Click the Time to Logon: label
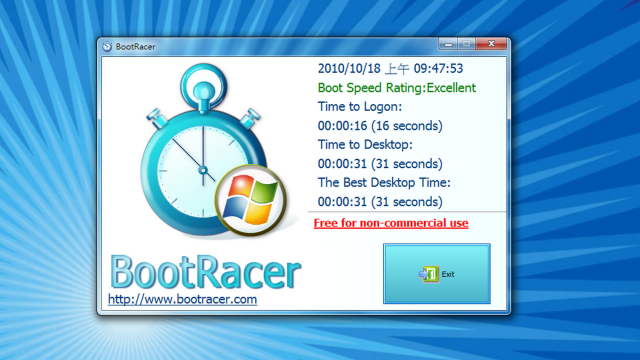 pos(360,107)
